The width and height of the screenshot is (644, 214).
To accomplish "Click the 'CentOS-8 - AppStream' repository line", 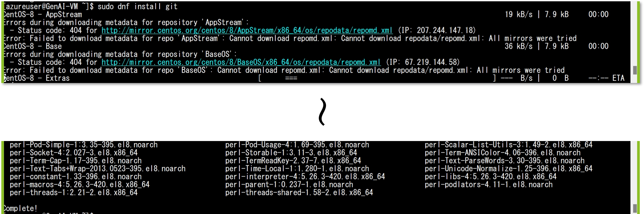I will (x=43, y=14).
